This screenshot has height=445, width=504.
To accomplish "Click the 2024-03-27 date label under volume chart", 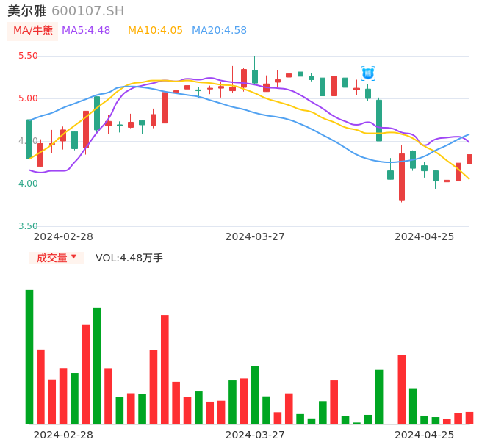I will click(255, 435).
